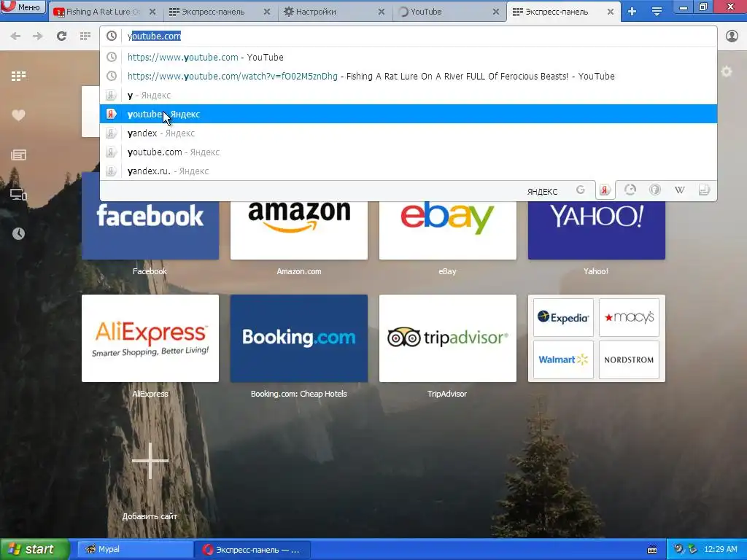Screen dimensions: 747x560
Task: Open Speed Dial from the toolbar grid icon
Action: click(x=85, y=36)
